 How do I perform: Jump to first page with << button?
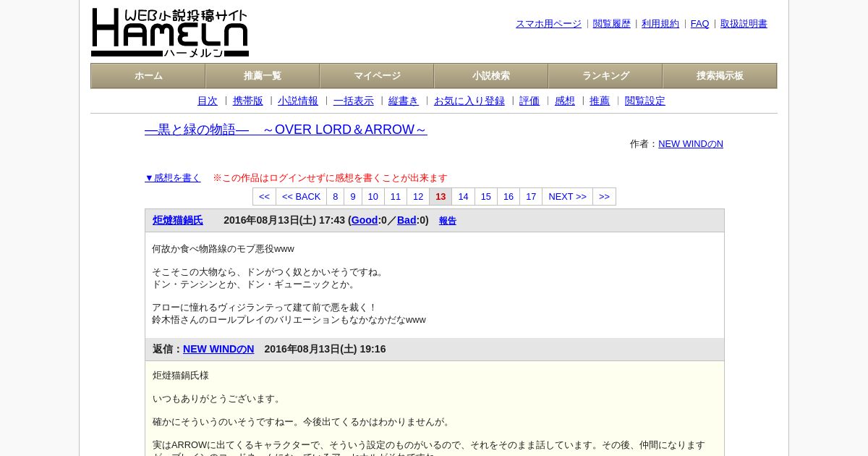tap(264, 197)
